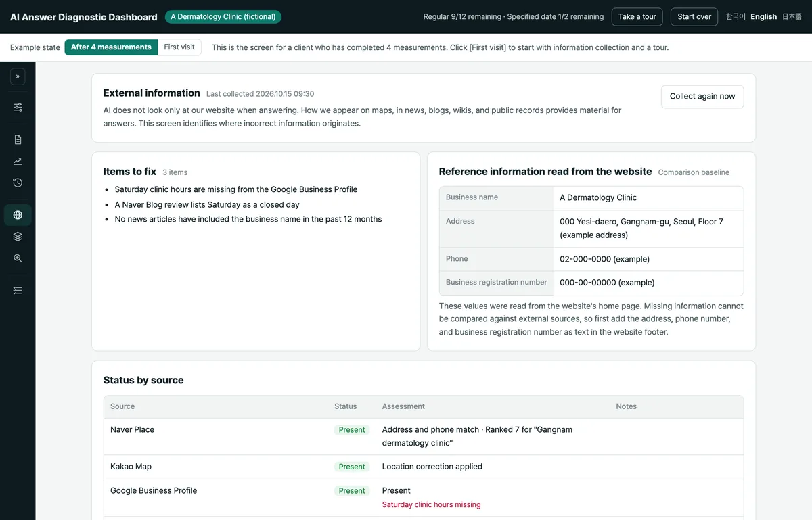Click the 'Google Business Profile' source row
The image size is (812, 520).
(424, 498)
